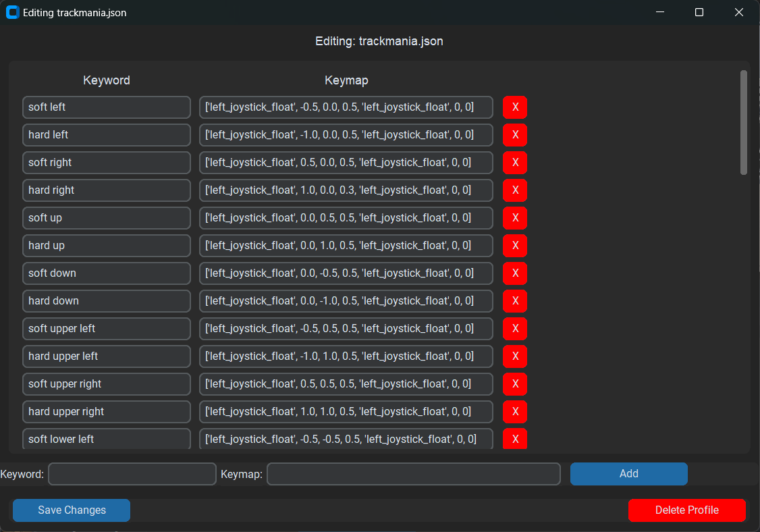Minimize the Editing trackmania.json window
Screen dimensions: 760x532
[x=660, y=12]
